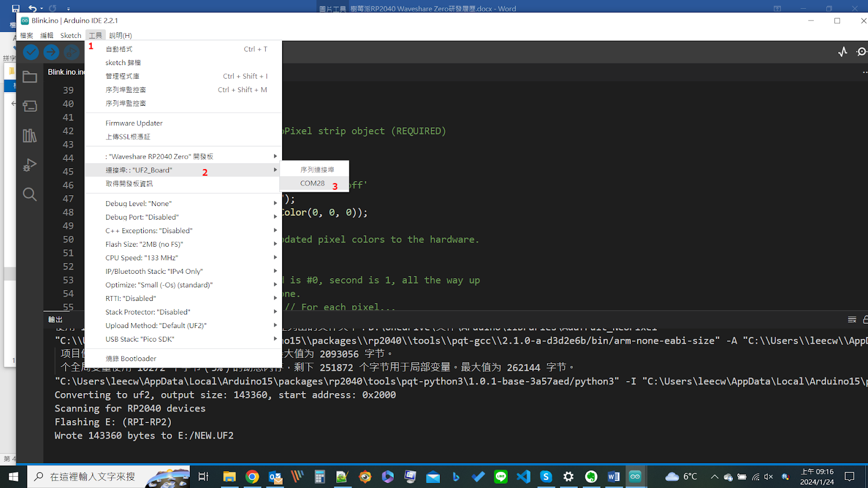Expand Stack Protector submenu
Viewport: 868px width, 488px height.
pyautogui.click(x=183, y=312)
